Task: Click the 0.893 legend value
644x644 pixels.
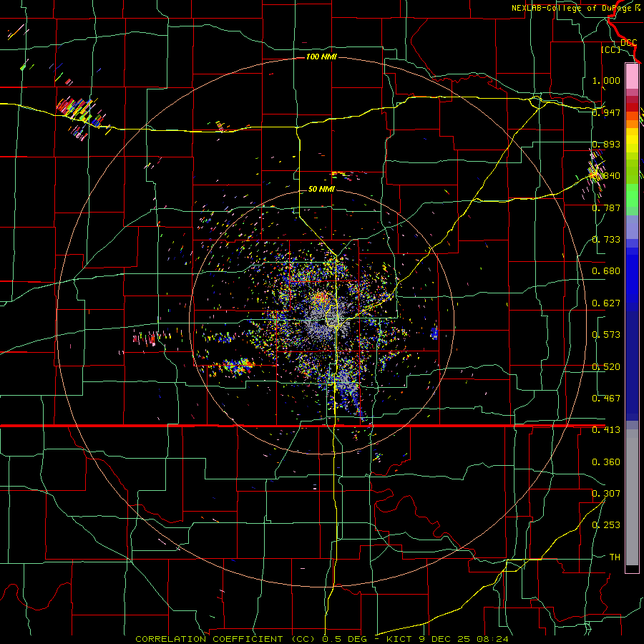Action: point(606,144)
